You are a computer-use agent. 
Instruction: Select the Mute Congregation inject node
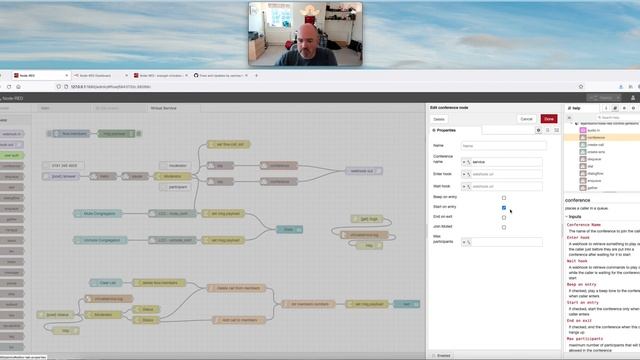pyautogui.click(x=97, y=213)
